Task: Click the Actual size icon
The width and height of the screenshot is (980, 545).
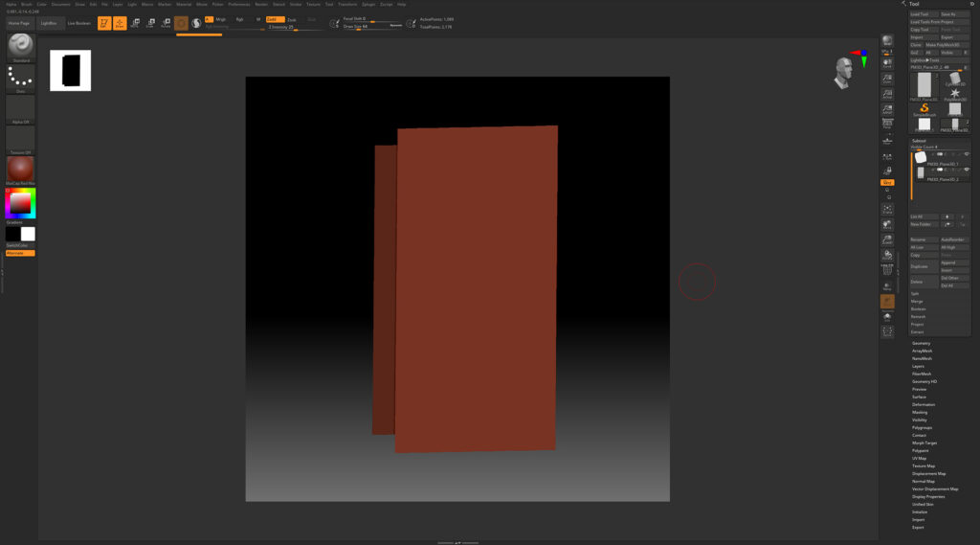Action: coord(887,95)
